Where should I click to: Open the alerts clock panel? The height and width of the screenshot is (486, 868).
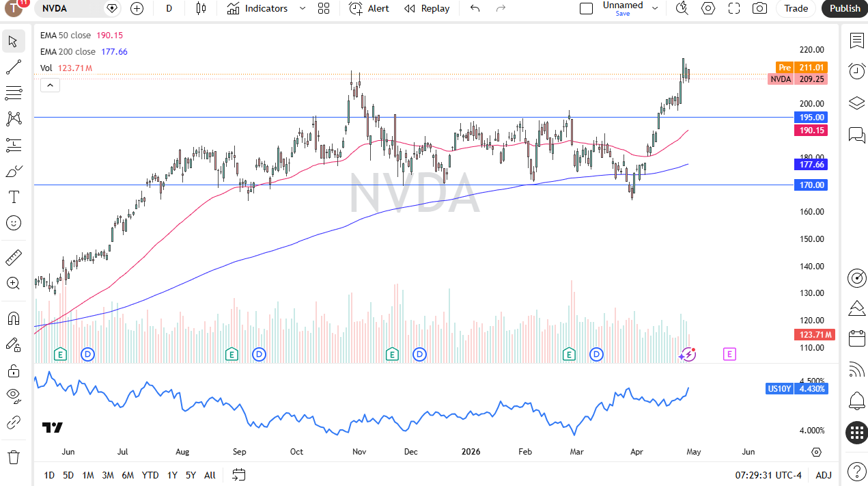[856, 71]
